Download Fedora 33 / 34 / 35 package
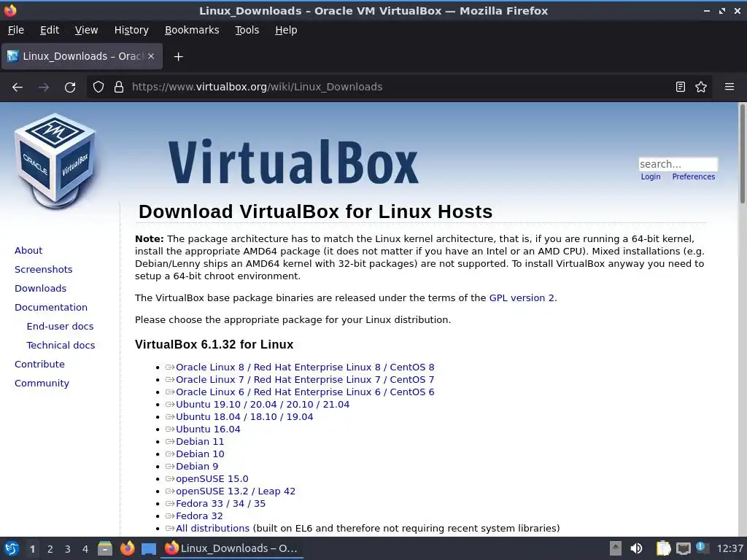This screenshot has height=560, width=747. (220, 503)
